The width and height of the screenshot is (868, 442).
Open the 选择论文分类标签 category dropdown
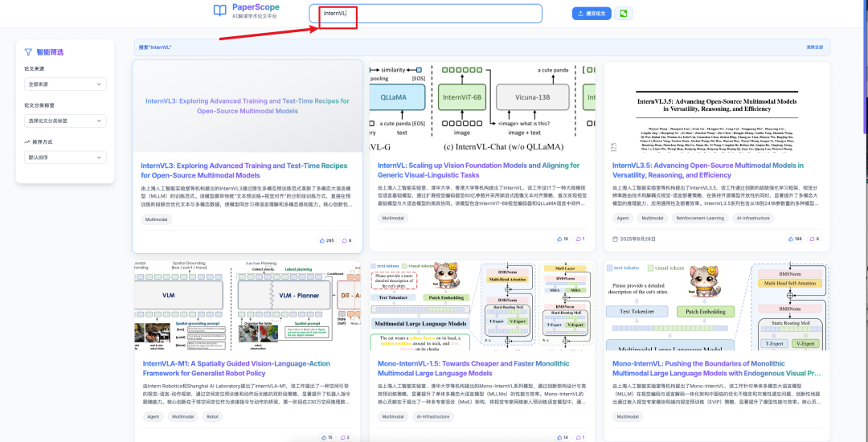click(64, 121)
